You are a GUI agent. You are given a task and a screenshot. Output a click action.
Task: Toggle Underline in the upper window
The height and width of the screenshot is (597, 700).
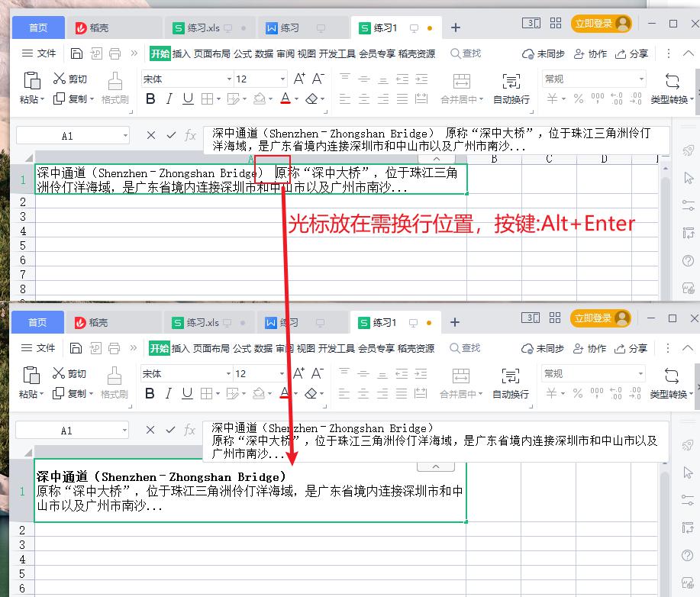coord(188,98)
